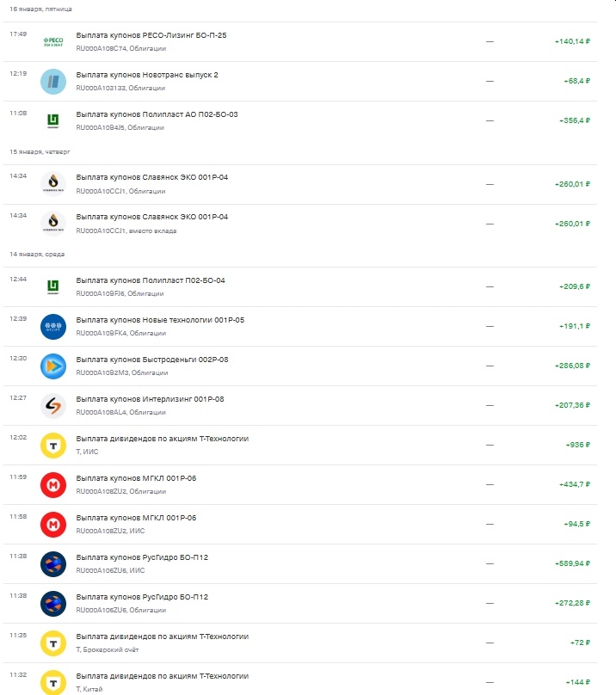Click the 12:19 timestamp
The height and width of the screenshot is (695, 616).
18,74
